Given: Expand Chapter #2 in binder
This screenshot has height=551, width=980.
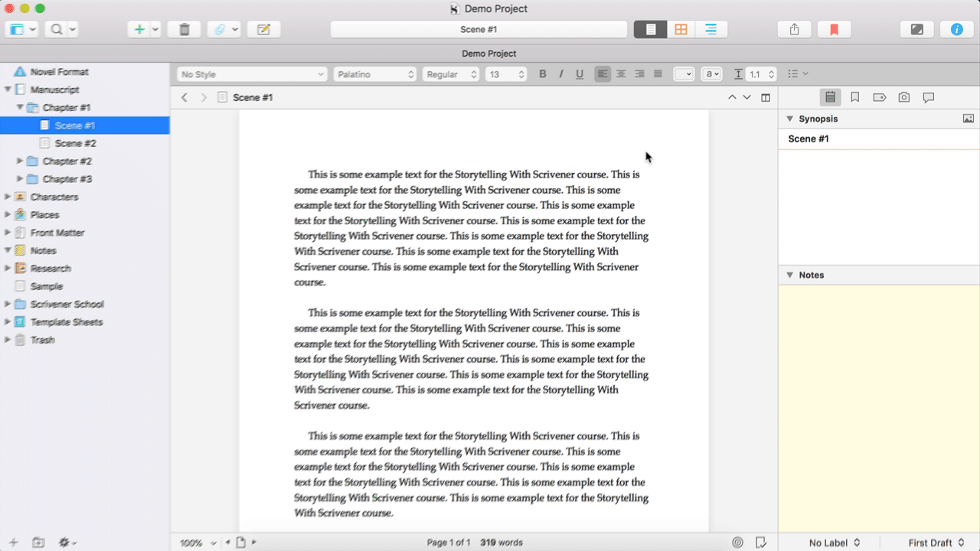Looking at the screenshot, I should [x=20, y=161].
